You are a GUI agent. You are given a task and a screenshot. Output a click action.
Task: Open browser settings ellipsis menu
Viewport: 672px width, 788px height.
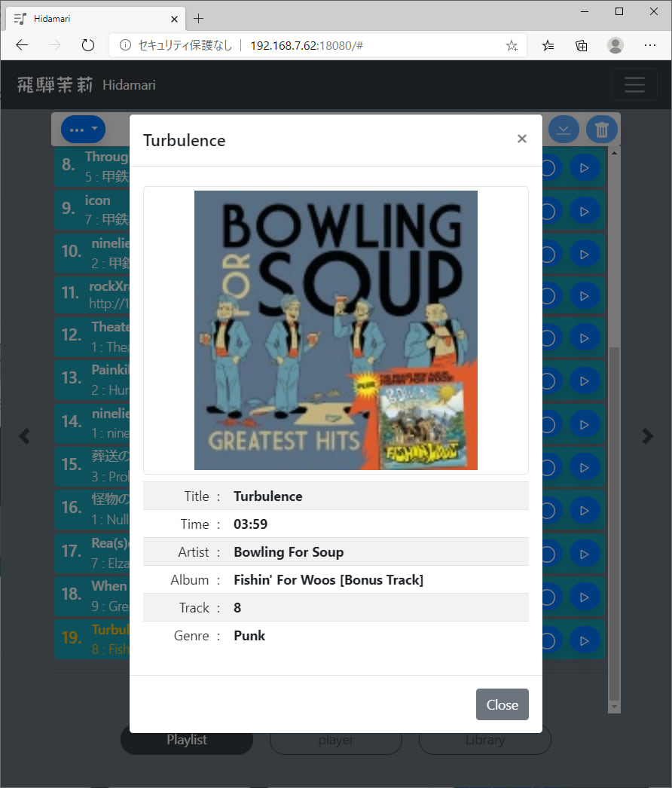tap(650, 45)
